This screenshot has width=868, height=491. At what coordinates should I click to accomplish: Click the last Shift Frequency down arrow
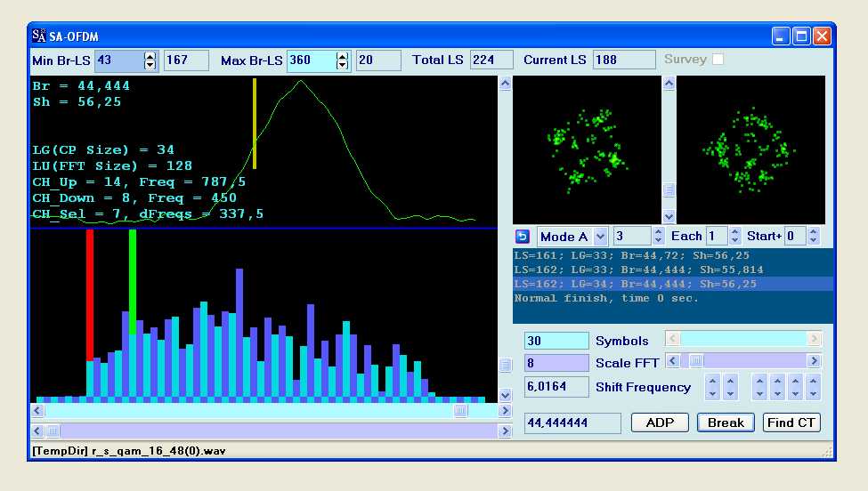click(813, 394)
